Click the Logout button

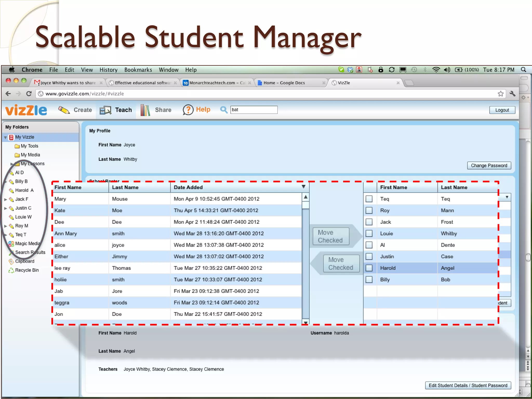(x=502, y=110)
